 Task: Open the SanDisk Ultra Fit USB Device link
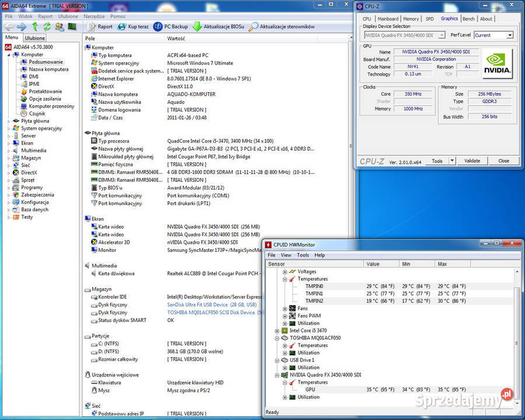(x=212, y=304)
